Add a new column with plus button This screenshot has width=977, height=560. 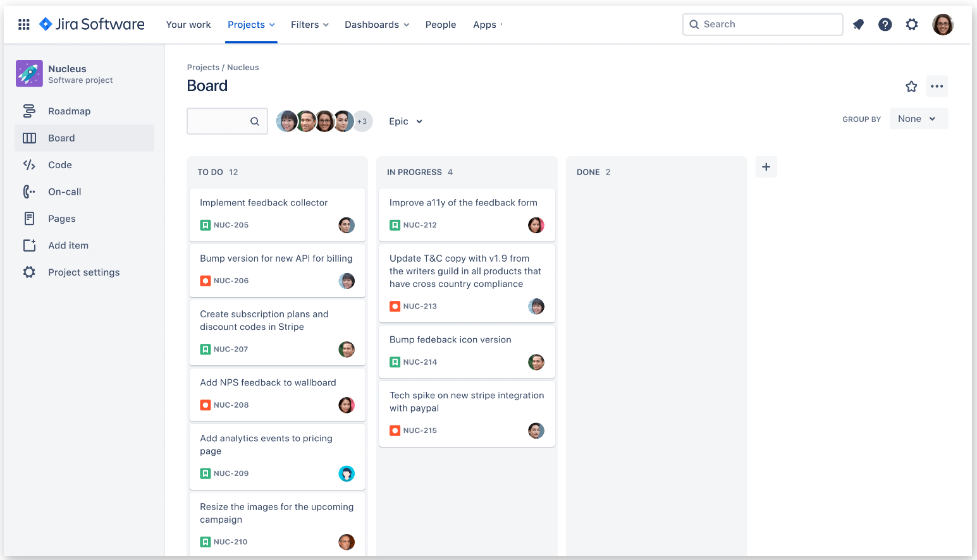pyautogui.click(x=766, y=167)
